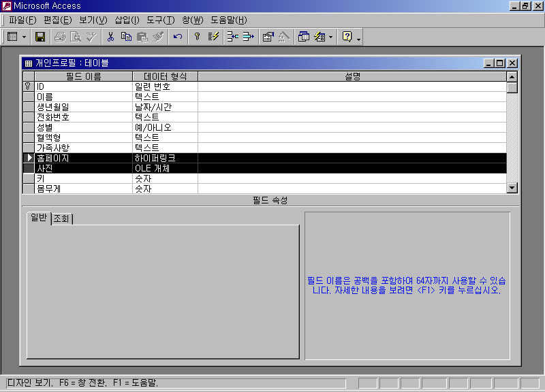Click the 이름 field name cell
545x392 pixels.
83,97
